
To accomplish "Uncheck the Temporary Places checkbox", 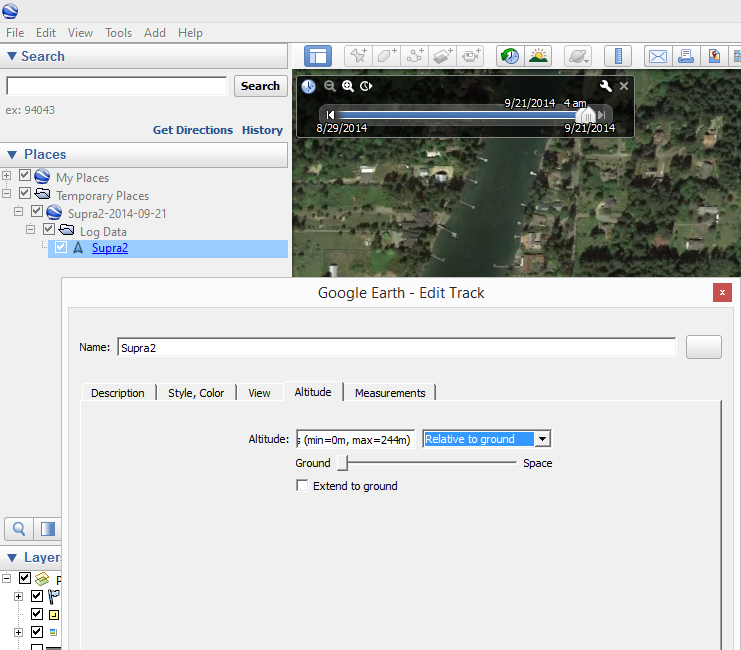I will (x=25, y=193).
